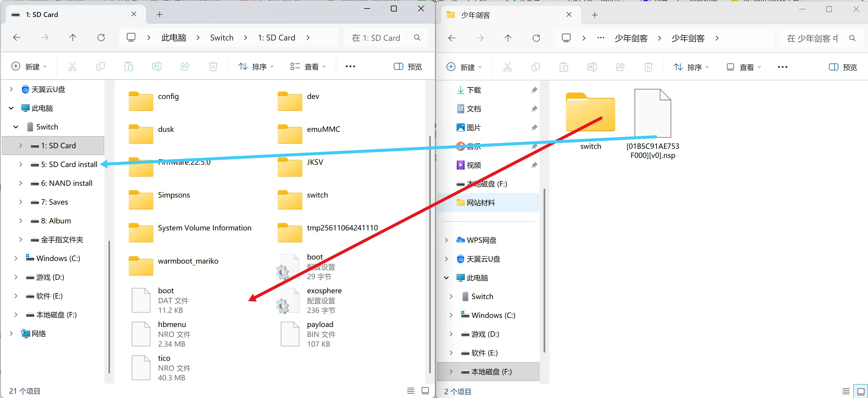The width and height of the screenshot is (868, 398).
Task: Select the [01B5C91AE753F000][v0].nsp file
Action: pyautogui.click(x=653, y=124)
